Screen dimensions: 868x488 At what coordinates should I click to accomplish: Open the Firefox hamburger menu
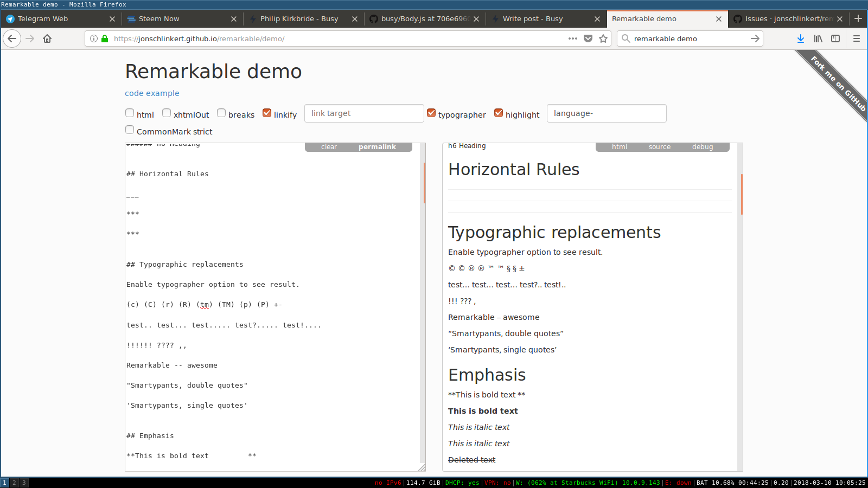[857, 38]
